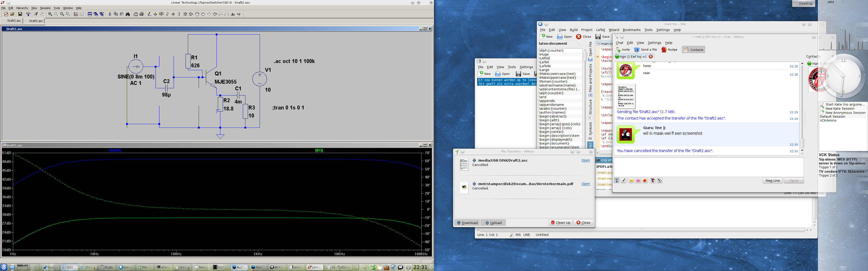The height and width of the screenshot is (271, 868).
Task: Click the scissors Cut tool icon
Action: (110, 14)
